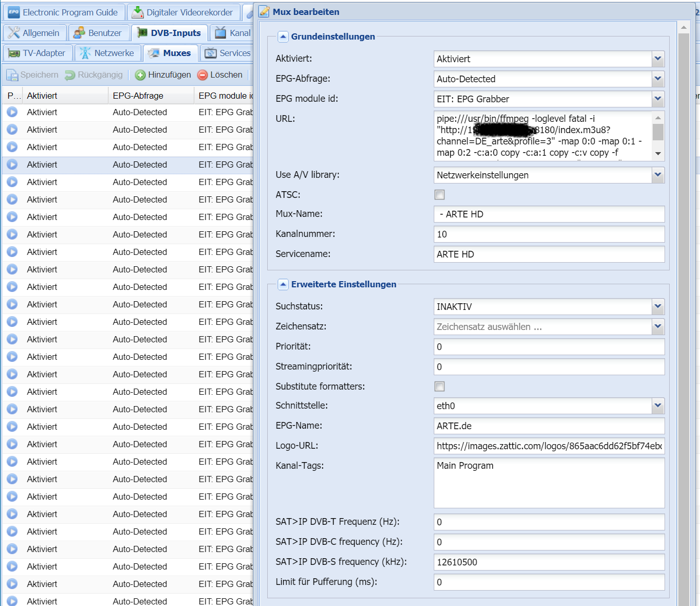
Task: Click the play icon in the second mux row
Action: pyautogui.click(x=12, y=130)
